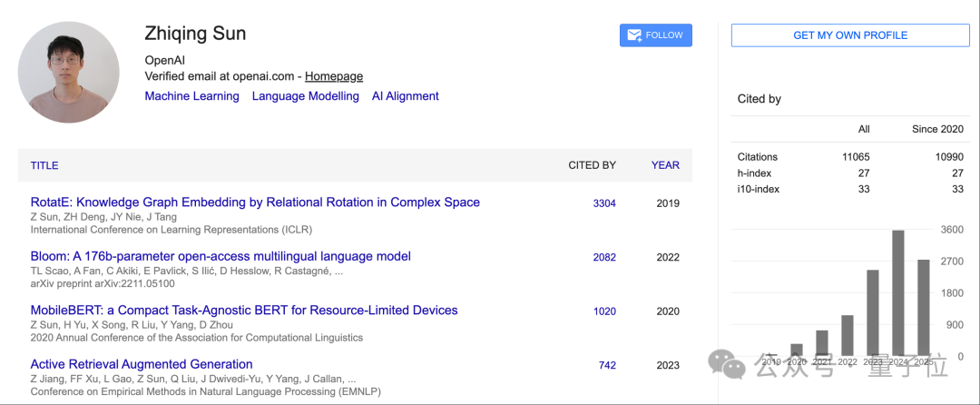Click the 2023 bar in citations chart
The image size is (980, 405).
click(x=873, y=313)
